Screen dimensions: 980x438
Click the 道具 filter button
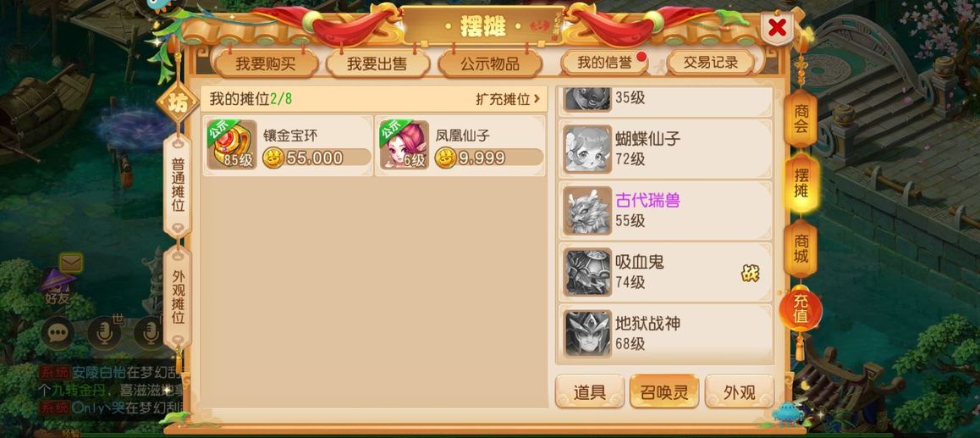[x=589, y=391]
